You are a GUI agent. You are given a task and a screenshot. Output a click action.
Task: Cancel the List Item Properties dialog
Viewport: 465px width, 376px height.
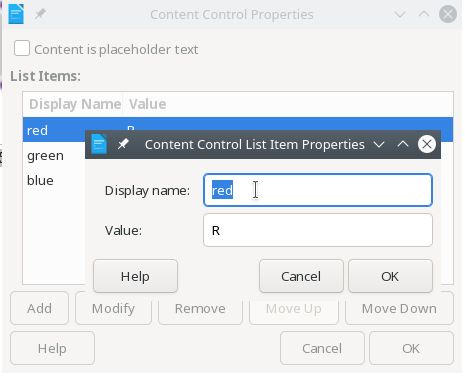pos(301,276)
